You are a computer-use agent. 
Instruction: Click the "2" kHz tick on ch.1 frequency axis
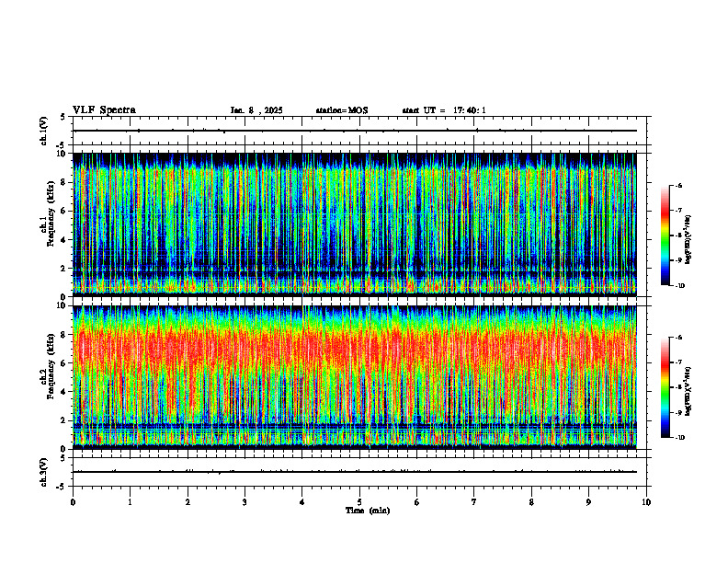(x=64, y=269)
